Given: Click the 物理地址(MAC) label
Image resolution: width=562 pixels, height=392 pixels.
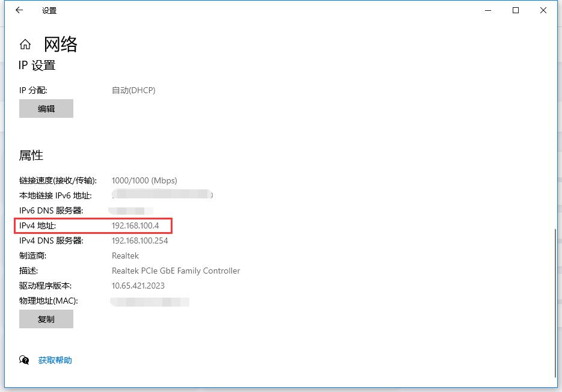Looking at the screenshot, I should click(x=49, y=301).
